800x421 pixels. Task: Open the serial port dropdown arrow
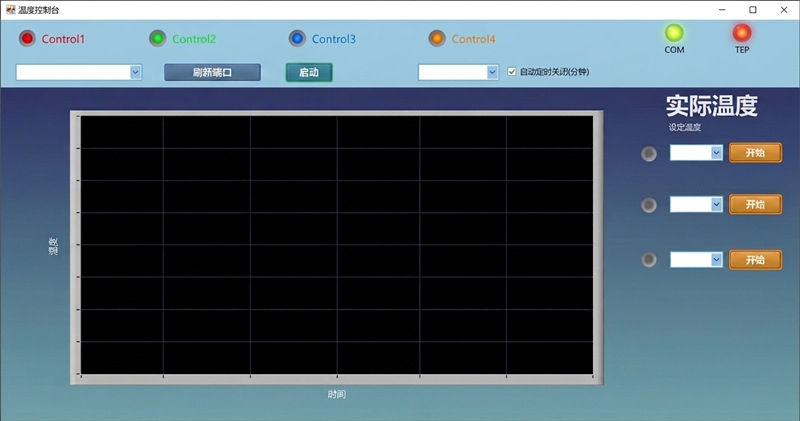pos(135,72)
